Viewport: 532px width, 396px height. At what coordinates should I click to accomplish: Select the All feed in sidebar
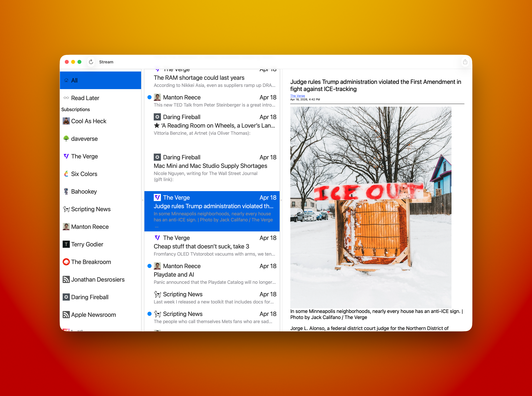pos(100,80)
